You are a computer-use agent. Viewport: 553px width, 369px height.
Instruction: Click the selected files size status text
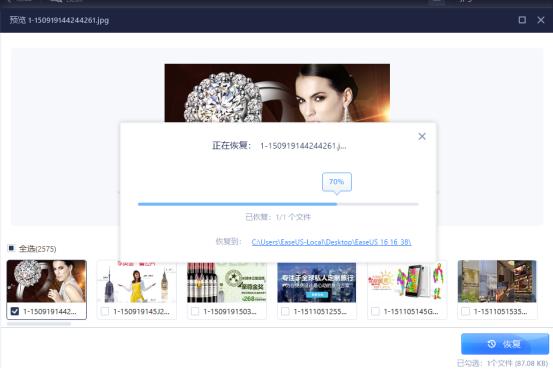point(502,363)
